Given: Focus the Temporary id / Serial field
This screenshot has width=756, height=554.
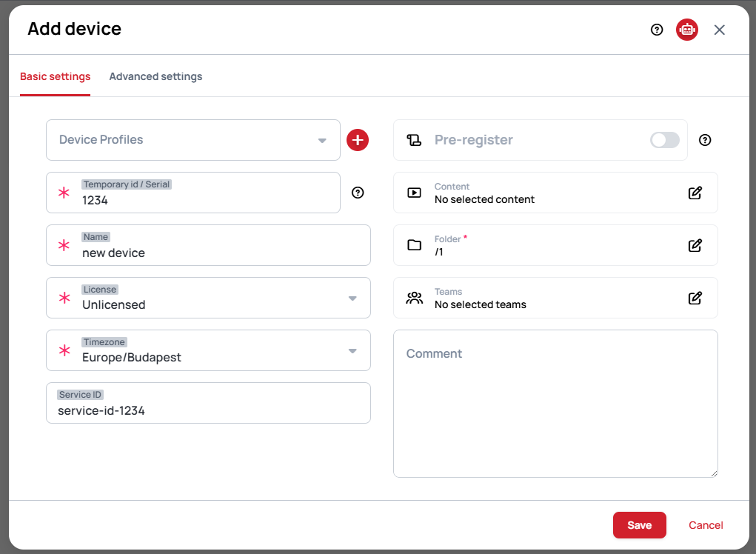Looking at the screenshot, I should pyautogui.click(x=193, y=193).
